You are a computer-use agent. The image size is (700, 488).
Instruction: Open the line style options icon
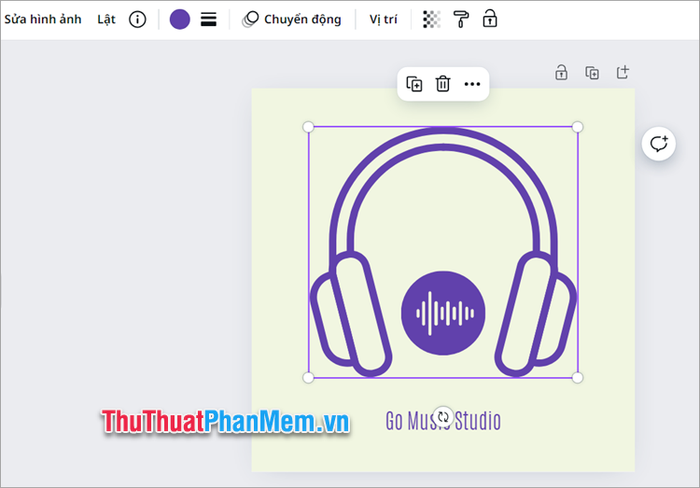pyautogui.click(x=209, y=19)
